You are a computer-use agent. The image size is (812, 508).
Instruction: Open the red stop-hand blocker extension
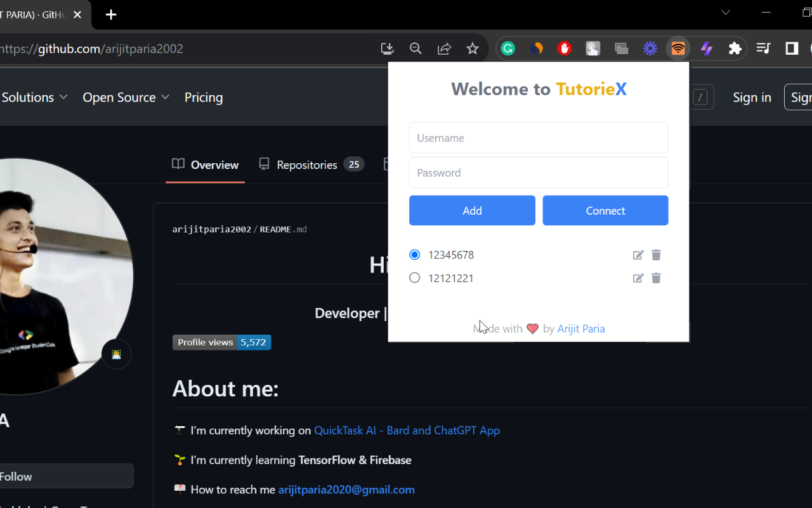565,48
